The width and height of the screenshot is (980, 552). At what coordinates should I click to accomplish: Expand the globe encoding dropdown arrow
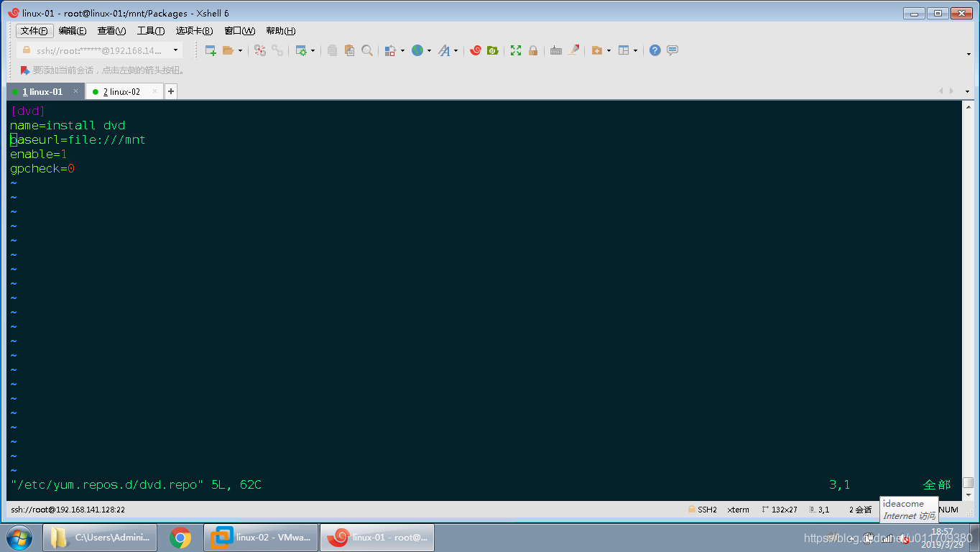429,50
